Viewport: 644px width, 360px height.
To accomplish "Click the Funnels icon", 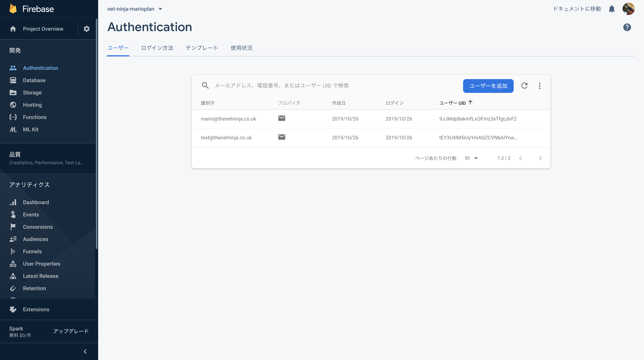I will [x=13, y=251].
